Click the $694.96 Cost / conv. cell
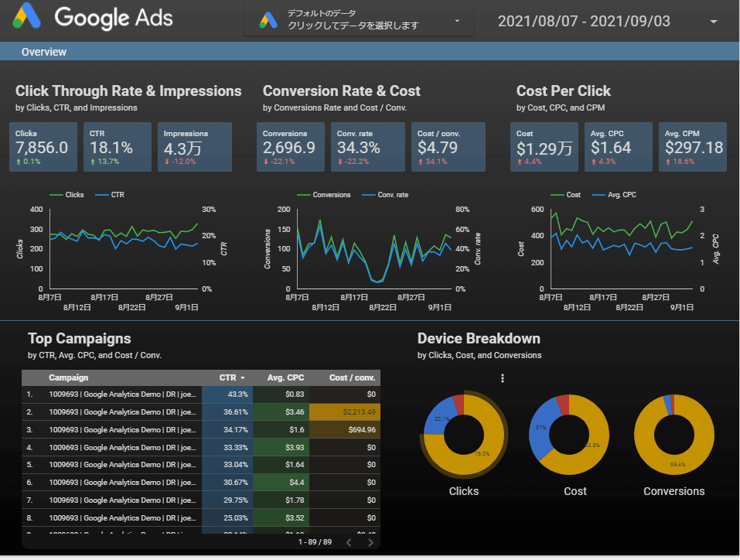Screen dimensions: 740x560 point(345,430)
